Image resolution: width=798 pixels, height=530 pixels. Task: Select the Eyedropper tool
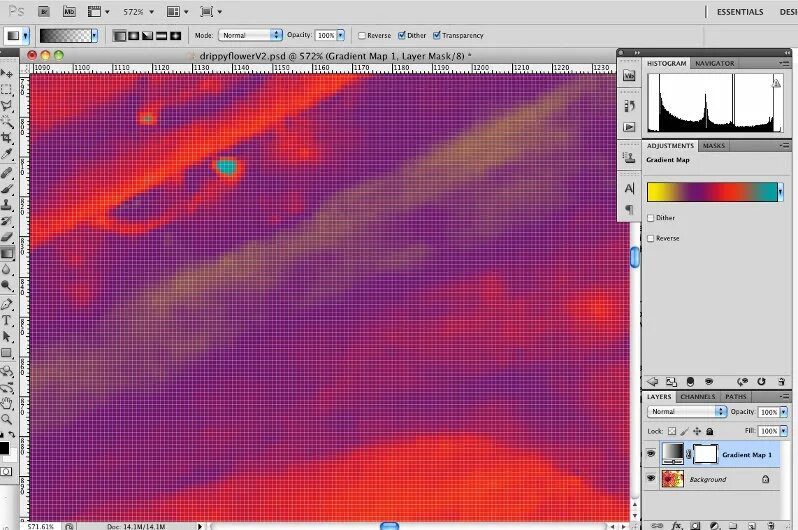[x=7, y=154]
